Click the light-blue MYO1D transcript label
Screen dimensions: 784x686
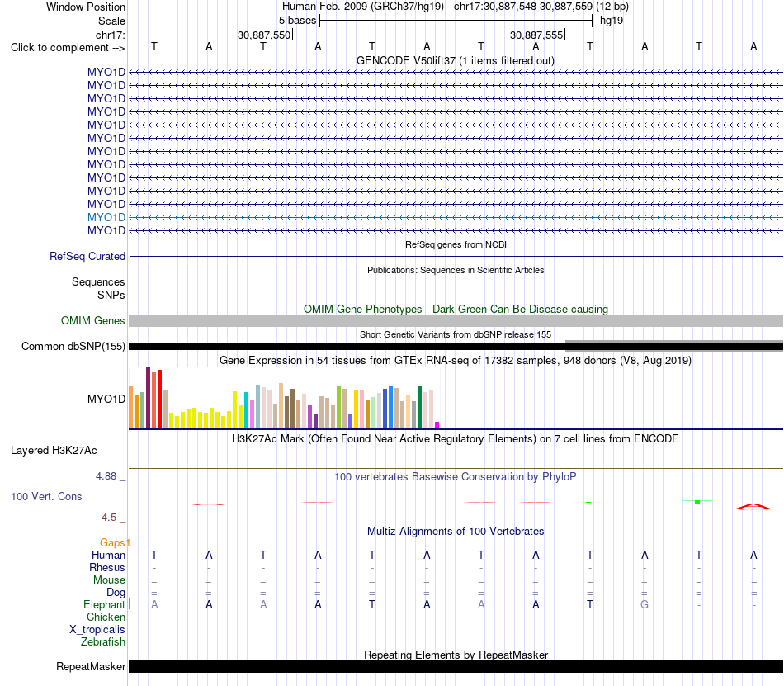(x=106, y=217)
